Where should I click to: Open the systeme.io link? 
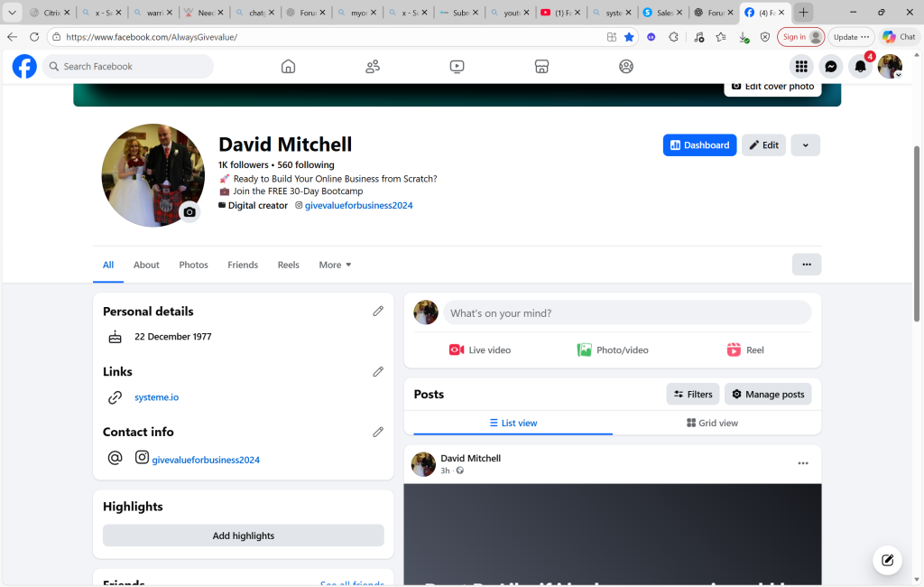[x=156, y=397]
